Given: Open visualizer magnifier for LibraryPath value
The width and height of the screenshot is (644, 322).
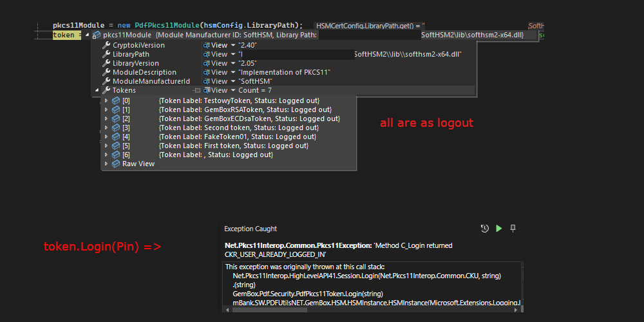Looking at the screenshot, I should coord(207,54).
